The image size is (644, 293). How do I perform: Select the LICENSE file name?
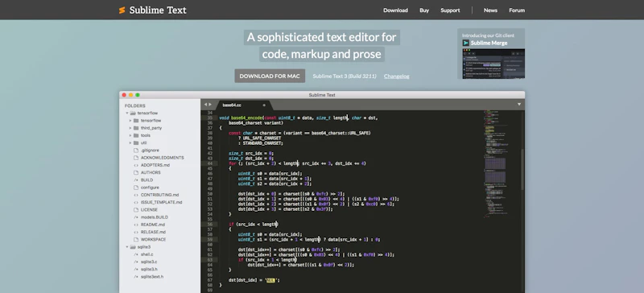149,209
